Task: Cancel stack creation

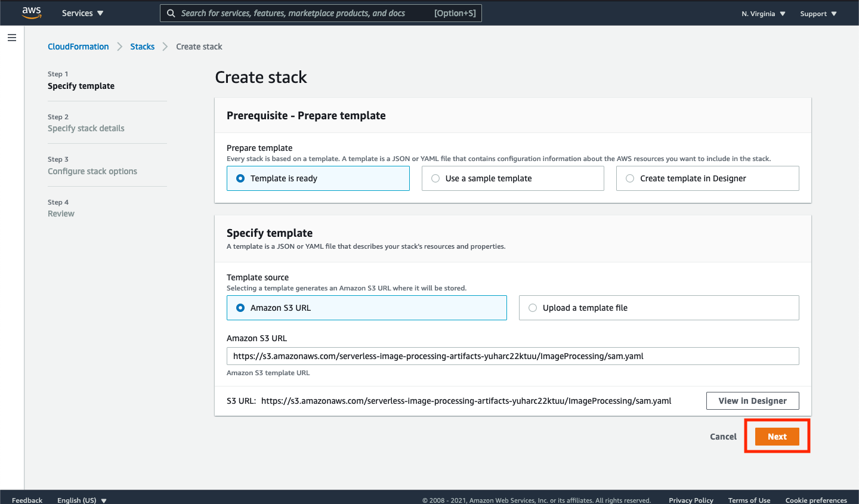Action: pyautogui.click(x=723, y=437)
